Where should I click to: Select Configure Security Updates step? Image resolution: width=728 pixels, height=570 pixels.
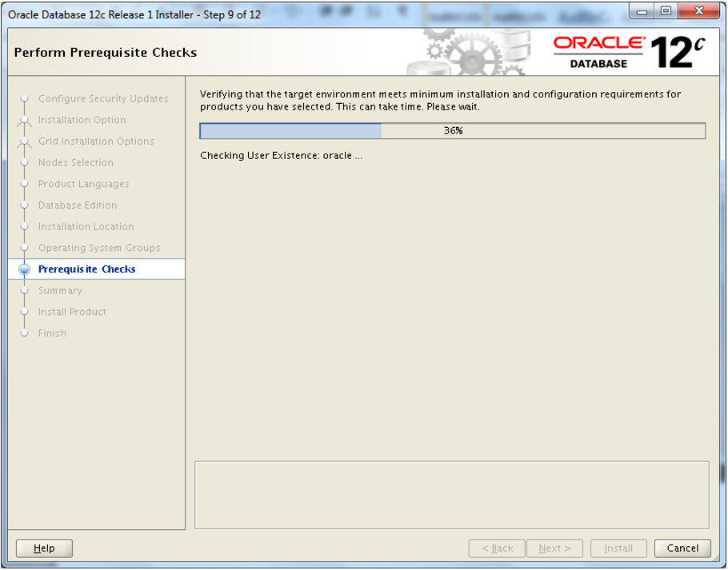coord(103,98)
